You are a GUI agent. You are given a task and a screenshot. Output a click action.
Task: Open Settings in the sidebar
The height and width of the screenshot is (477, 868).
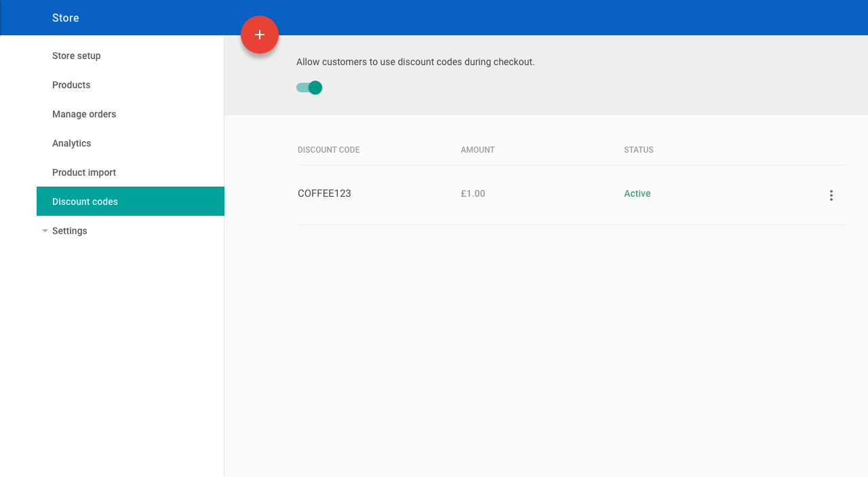(70, 231)
